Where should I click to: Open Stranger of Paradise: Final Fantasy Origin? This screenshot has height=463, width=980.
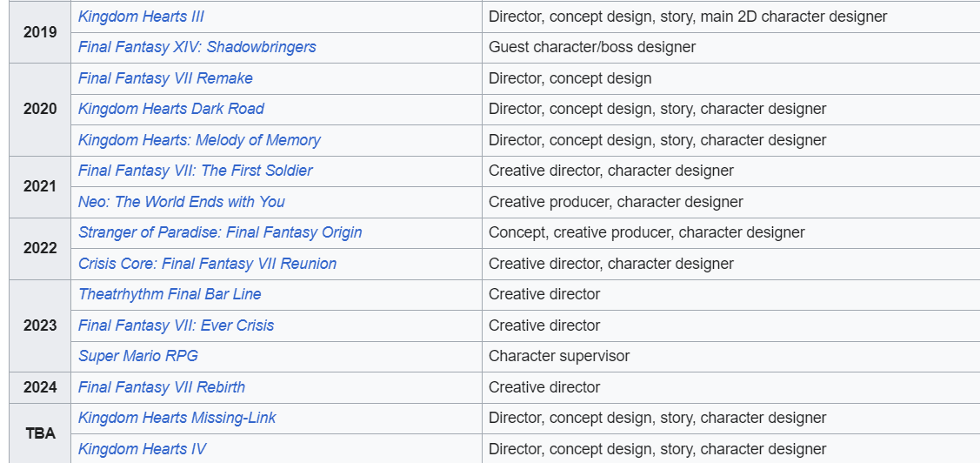220,232
